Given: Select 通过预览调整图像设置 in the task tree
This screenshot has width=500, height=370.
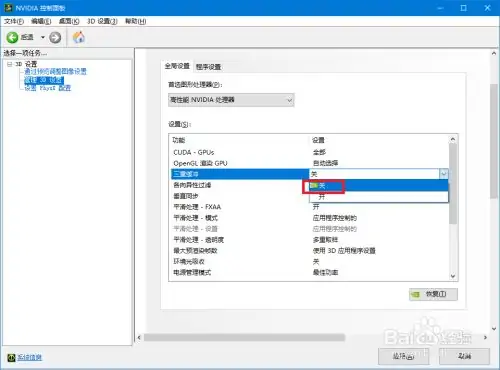Looking at the screenshot, I should (x=55, y=71).
